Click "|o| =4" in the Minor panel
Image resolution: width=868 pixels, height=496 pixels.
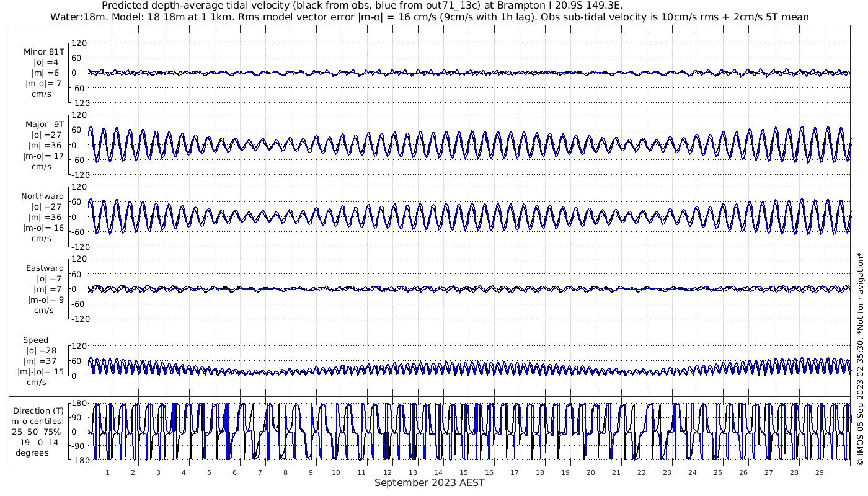click(x=45, y=62)
